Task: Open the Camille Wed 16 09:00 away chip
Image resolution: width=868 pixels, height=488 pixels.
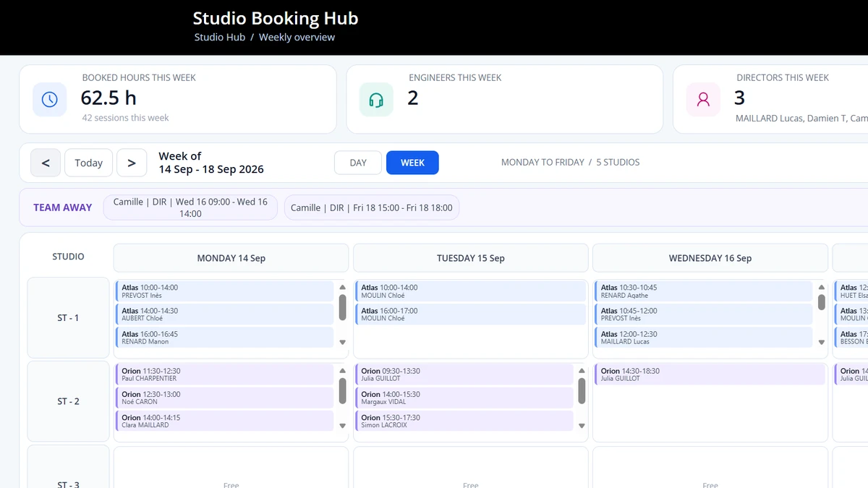Action: (190, 207)
